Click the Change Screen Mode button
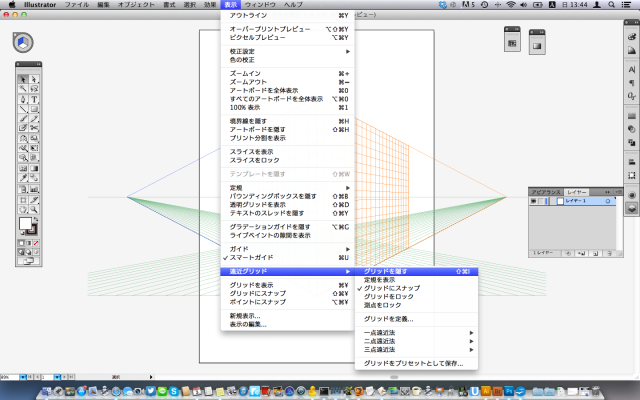Viewport: 640px width, 400px height. click(x=28, y=261)
